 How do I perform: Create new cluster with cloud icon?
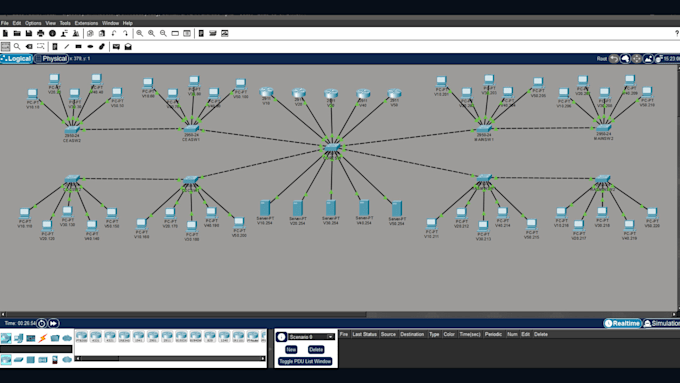click(625, 59)
